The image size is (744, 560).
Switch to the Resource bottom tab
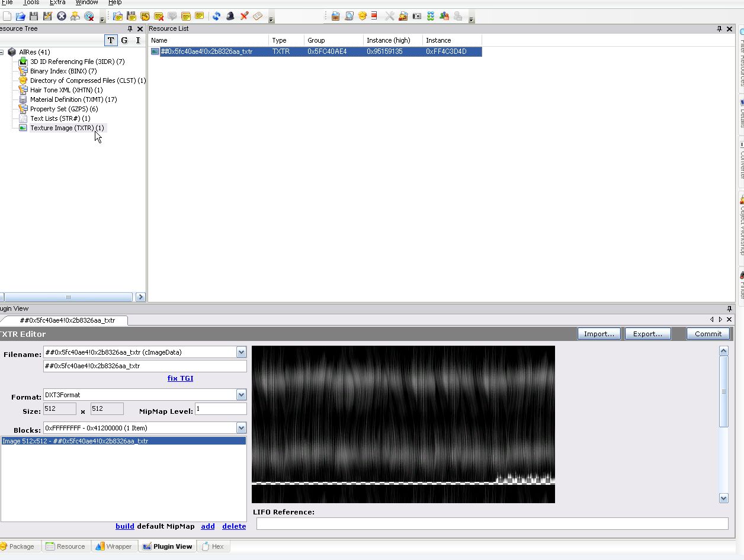tap(66, 546)
